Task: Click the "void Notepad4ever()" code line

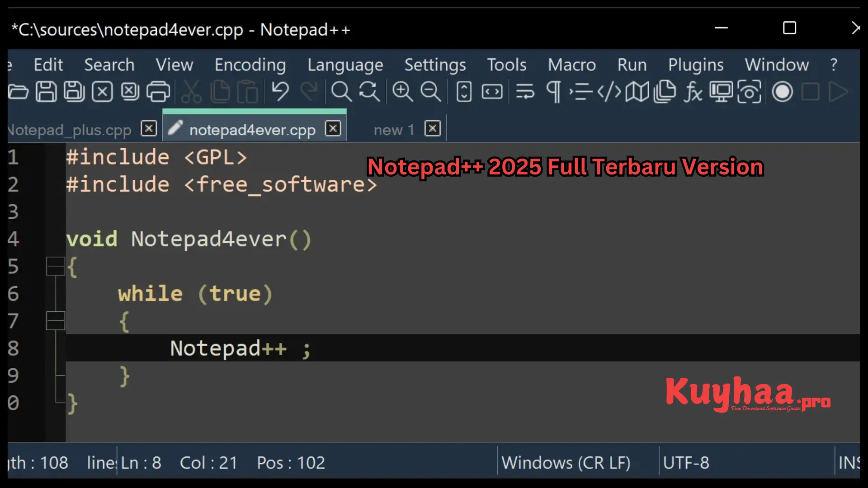Action: pyautogui.click(x=189, y=239)
